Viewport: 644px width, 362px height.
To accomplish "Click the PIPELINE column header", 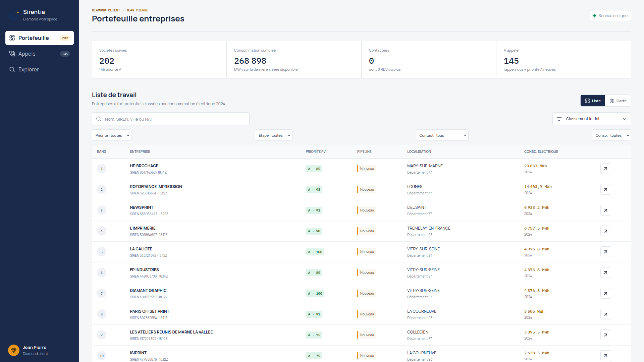I will pyautogui.click(x=364, y=152).
